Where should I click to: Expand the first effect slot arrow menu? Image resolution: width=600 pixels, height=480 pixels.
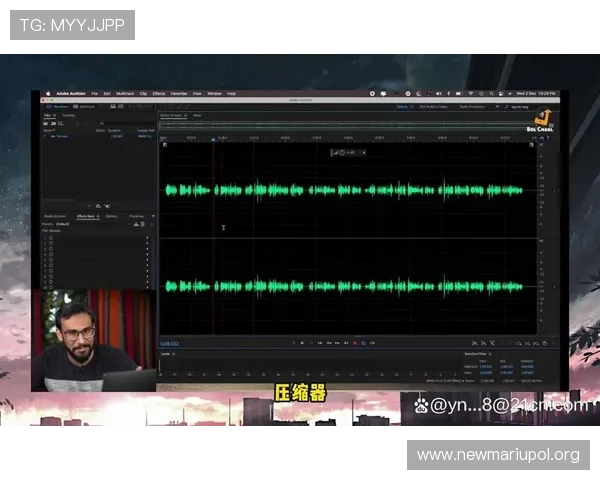[148, 238]
